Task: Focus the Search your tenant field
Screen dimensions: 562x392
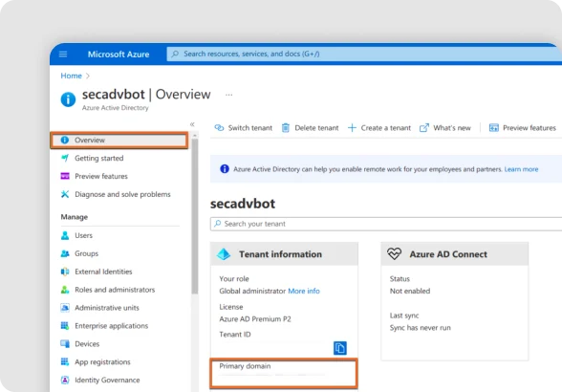Action: coord(386,224)
